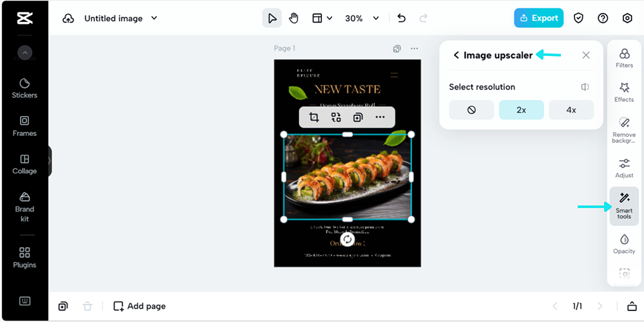Redo the last action
The height and width of the screenshot is (322, 644).
pyautogui.click(x=423, y=18)
